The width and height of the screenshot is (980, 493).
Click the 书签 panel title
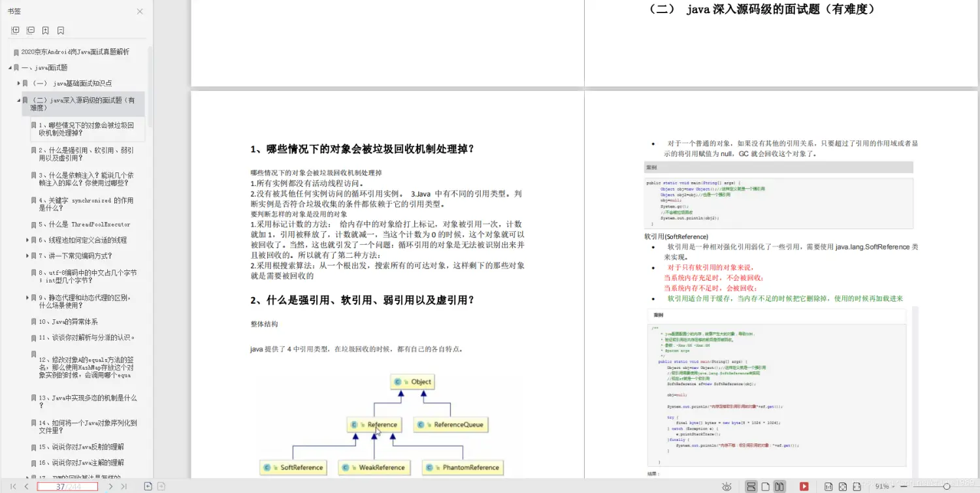[x=14, y=11]
